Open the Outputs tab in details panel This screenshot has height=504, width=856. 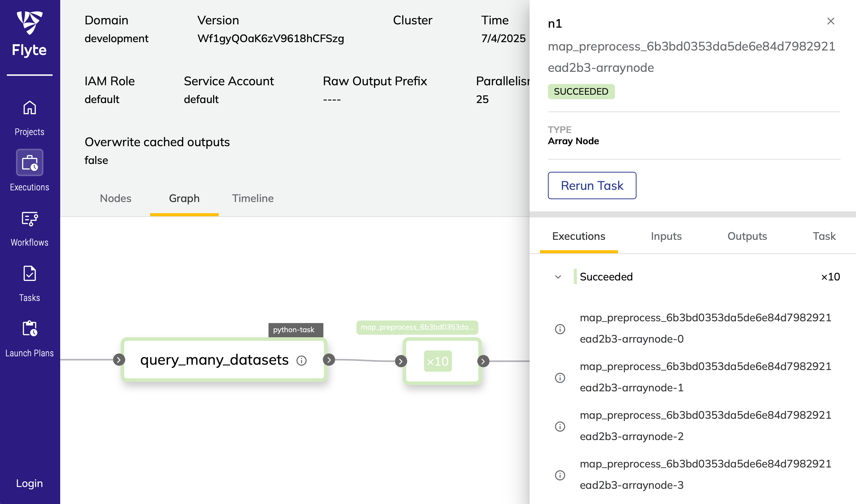pos(747,236)
